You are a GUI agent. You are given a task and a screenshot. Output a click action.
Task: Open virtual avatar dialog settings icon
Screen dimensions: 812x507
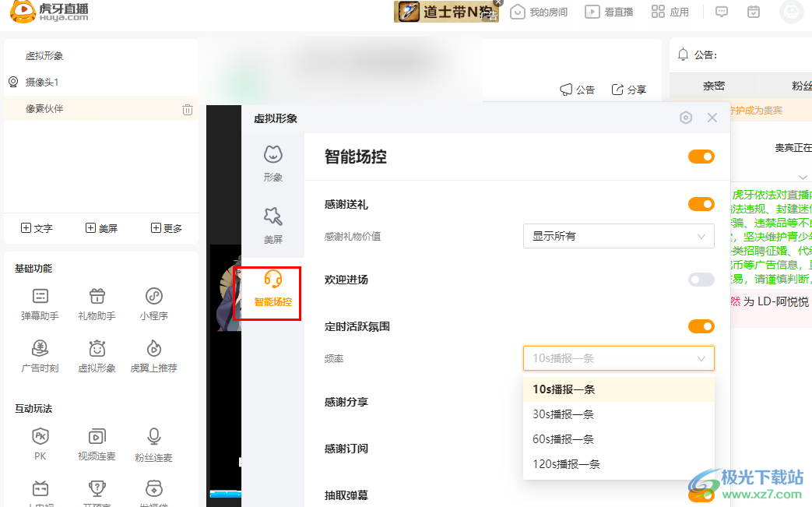(x=686, y=118)
